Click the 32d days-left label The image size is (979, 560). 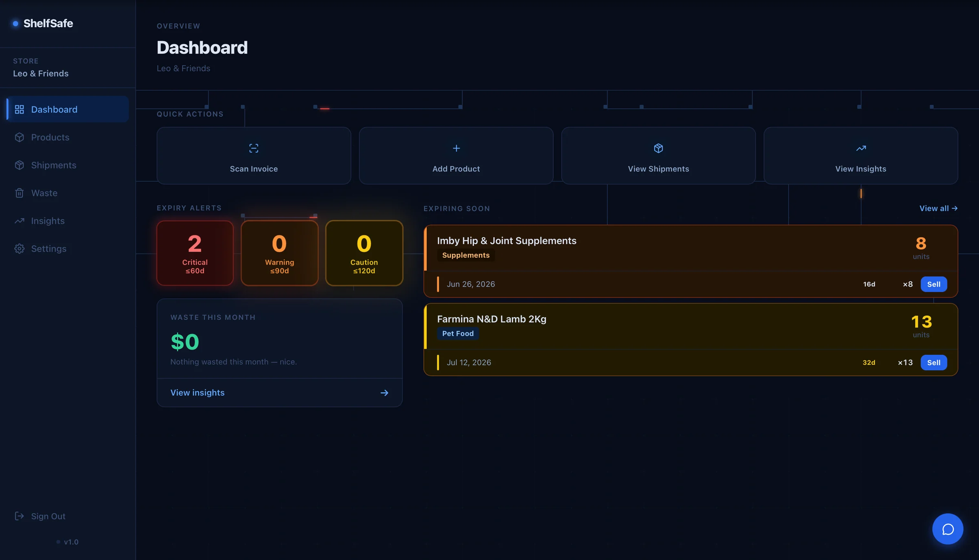point(869,363)
